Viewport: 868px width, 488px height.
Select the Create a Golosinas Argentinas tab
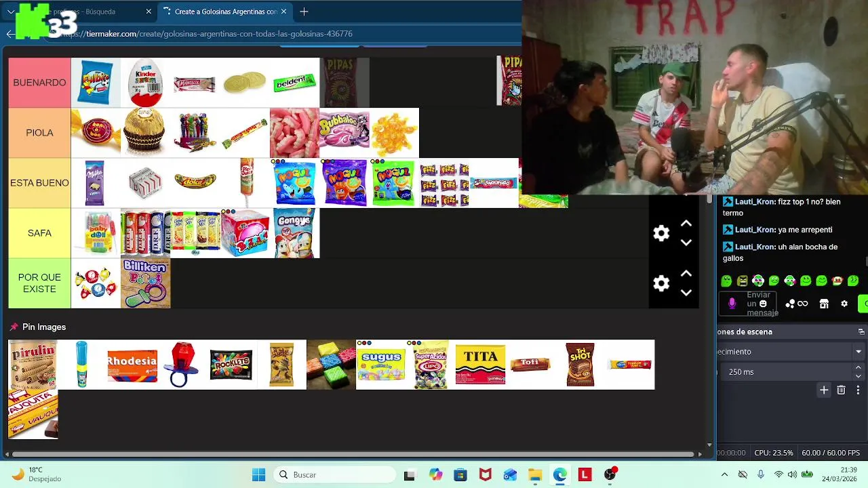224,12
